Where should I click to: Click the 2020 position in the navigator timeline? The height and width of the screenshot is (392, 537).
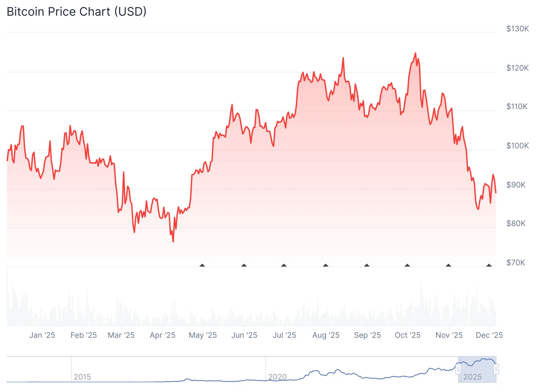(277, 377)
